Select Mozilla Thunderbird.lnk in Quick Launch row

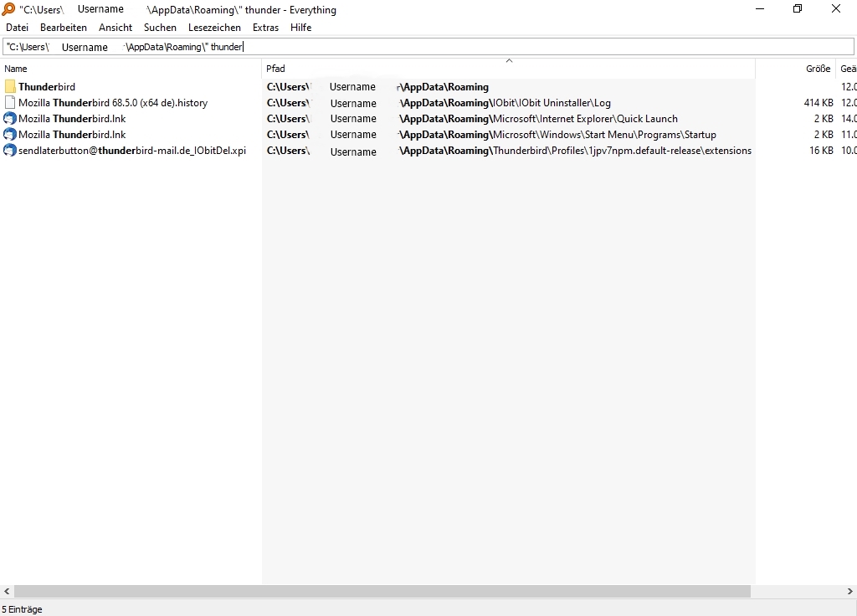pyautogui.click(x=72, y=118)
